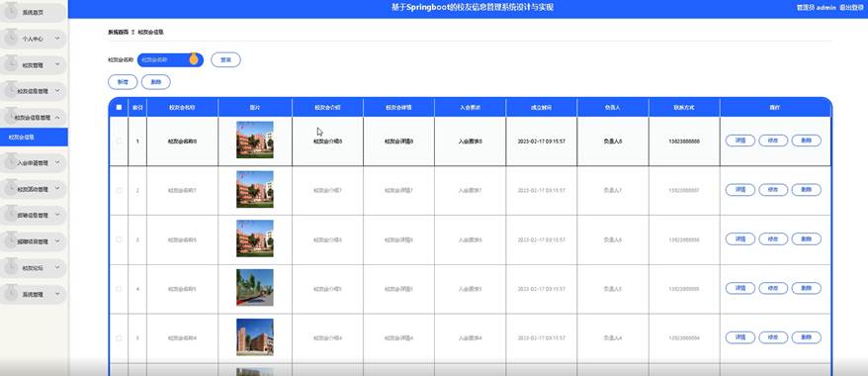Click the 校友活动管理 sidebar icon
The width and height of the screenshot is (868, 376).
pos(11,189)
